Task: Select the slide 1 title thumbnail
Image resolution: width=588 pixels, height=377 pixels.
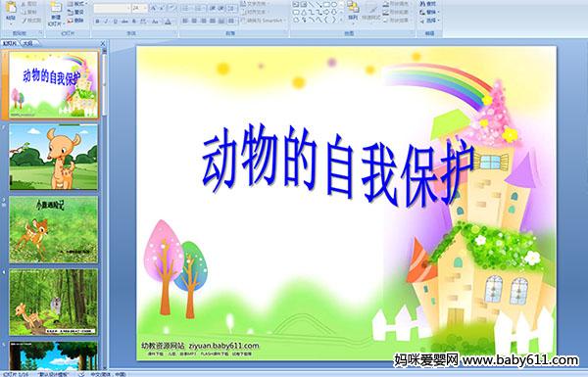Action: click(x=53, y=84)
